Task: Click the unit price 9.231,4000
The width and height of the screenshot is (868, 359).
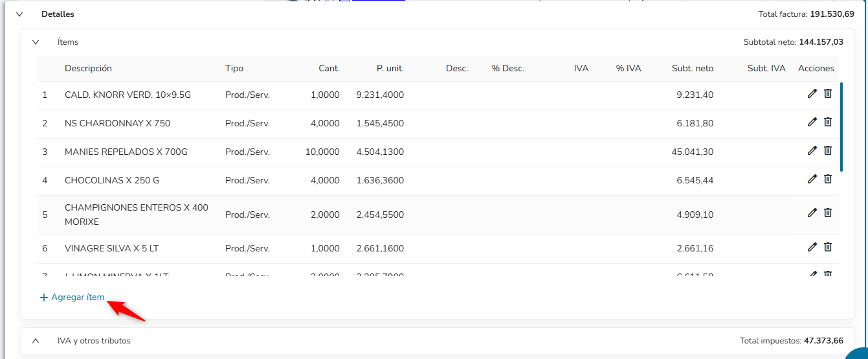Action: click(380, 95)
